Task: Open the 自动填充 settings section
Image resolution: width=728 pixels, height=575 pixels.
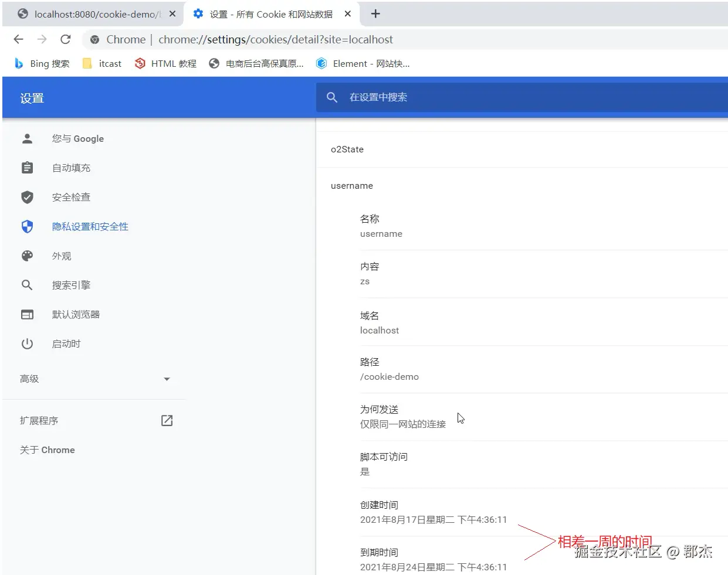Action: 71,168
